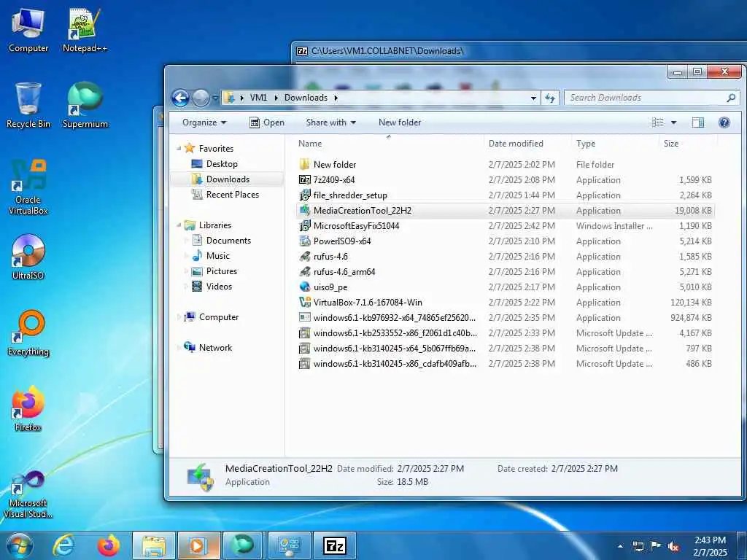The height and width of the screenshot is (560, 747).
Task: Change view using the view icon
Action: pos(658,122)
